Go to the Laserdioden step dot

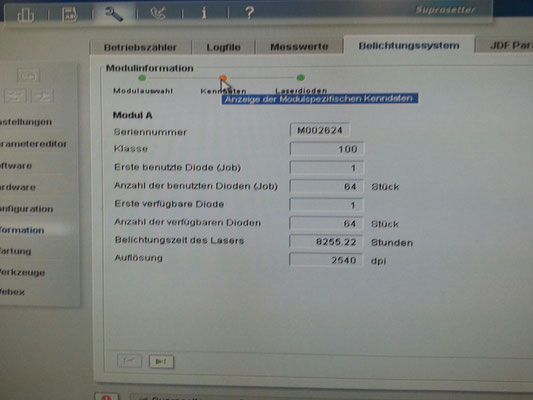(300, 78)
